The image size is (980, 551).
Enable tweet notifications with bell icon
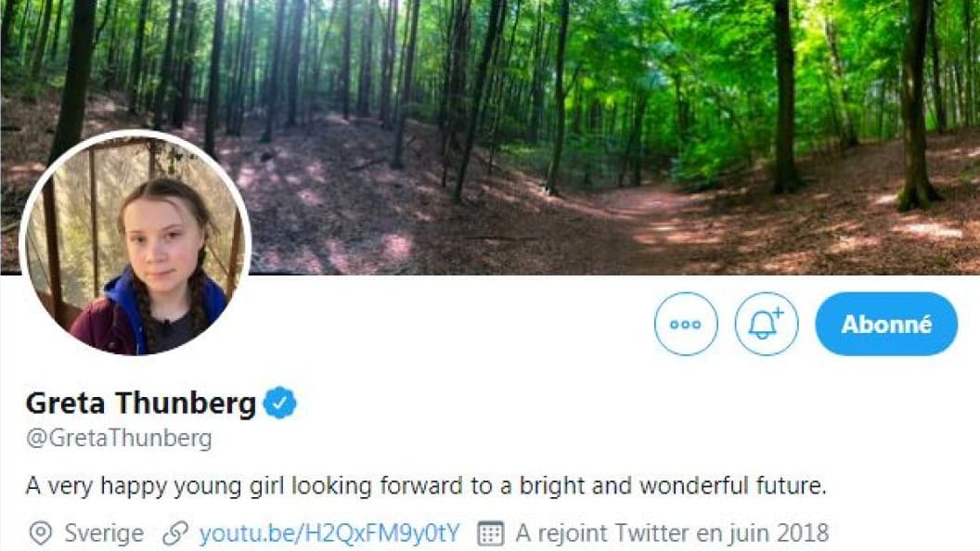765,324
